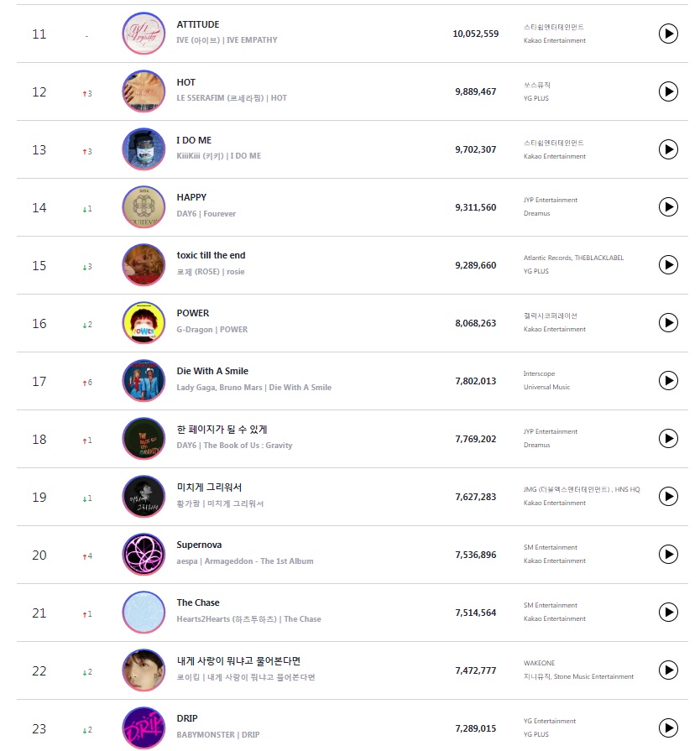Play POWER by G-Dragon
The width and height of the screenshot is (700, 751).
(668, 323)
